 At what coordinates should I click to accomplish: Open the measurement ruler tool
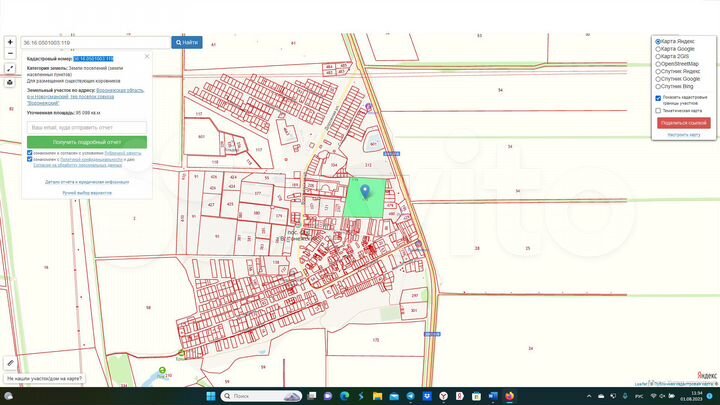pos(10,362)
